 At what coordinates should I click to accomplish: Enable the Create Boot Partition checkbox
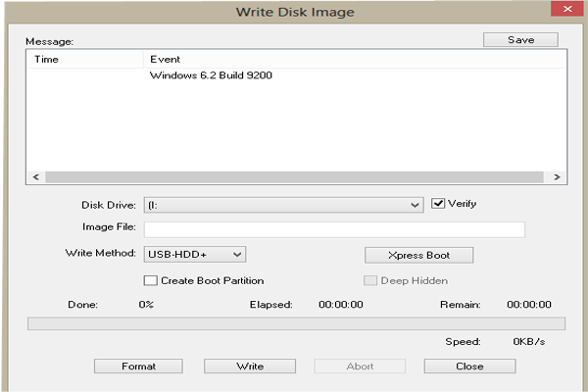tap(150, 280)
